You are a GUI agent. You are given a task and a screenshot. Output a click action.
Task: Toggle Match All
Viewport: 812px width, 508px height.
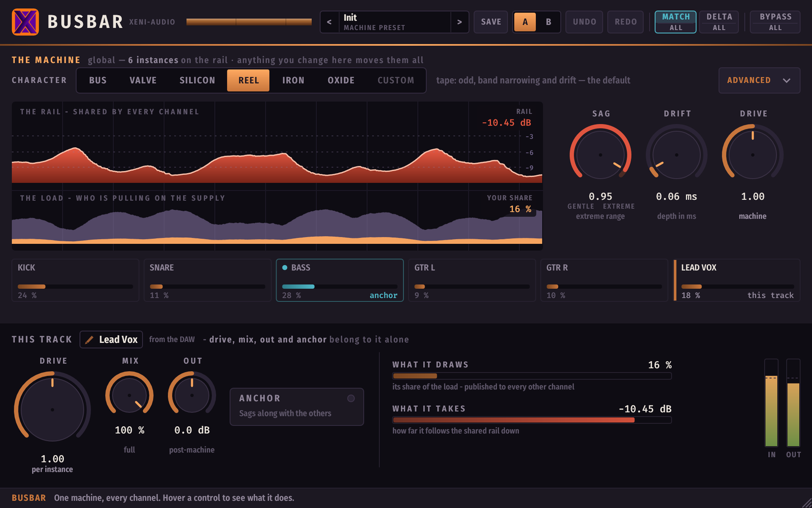click(675, 22)
